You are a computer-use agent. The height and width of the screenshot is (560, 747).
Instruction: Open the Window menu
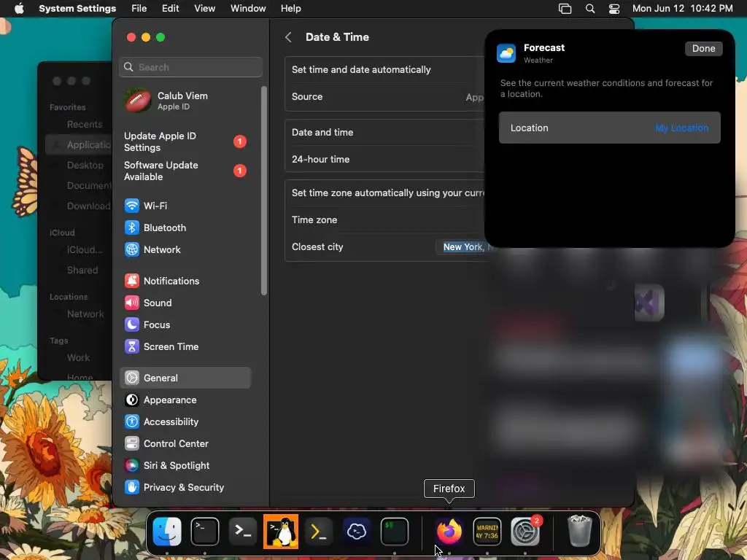[248, 9]
